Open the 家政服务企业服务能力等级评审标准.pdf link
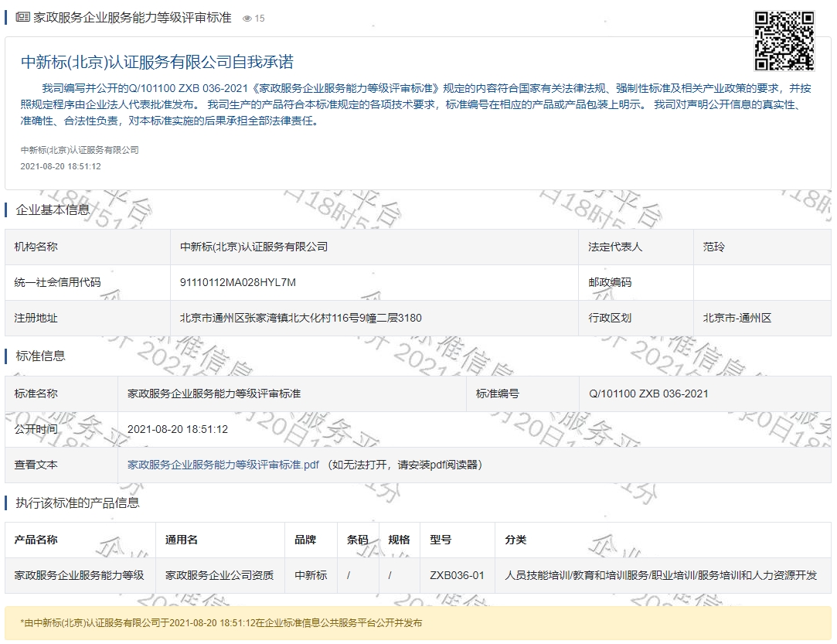The height and width of the screenshot is (644, 837). [x=223, y=465]
